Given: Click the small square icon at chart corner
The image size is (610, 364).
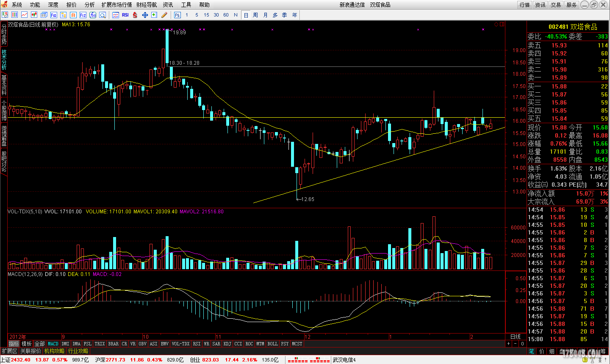Looking at the screenshot, I should click(x=502, y=24).
